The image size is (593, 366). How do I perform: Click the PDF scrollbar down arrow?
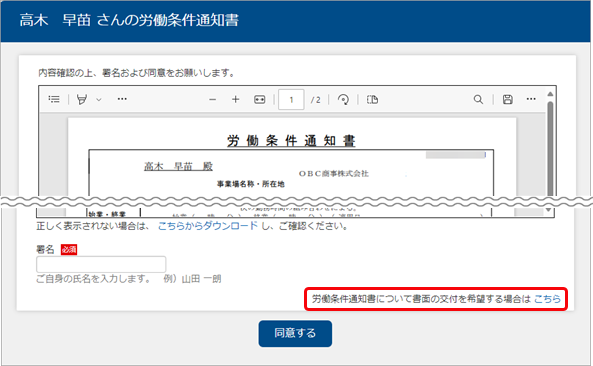548,210
